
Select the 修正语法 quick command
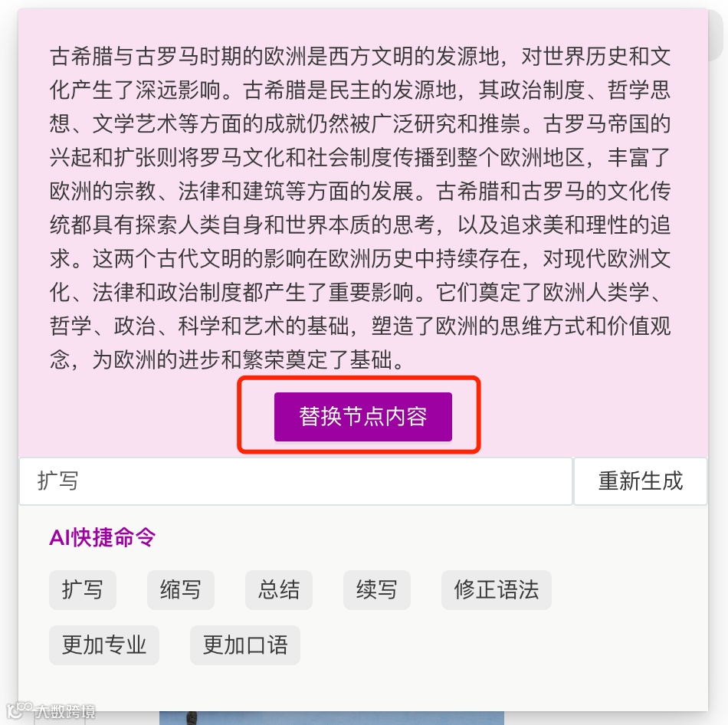pyautogui.click(x=497, y=590)
